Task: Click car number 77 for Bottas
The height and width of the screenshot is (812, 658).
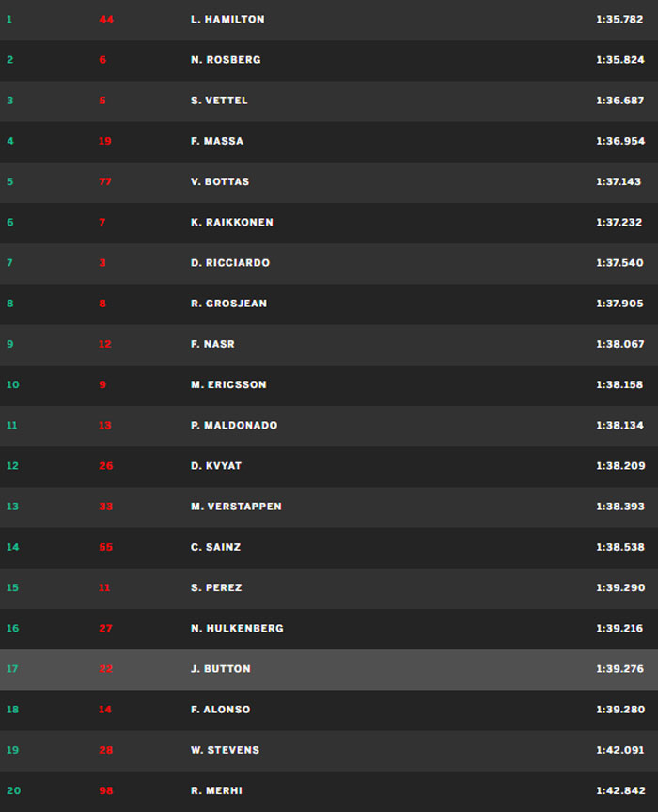Action: (x=105, y=181)
